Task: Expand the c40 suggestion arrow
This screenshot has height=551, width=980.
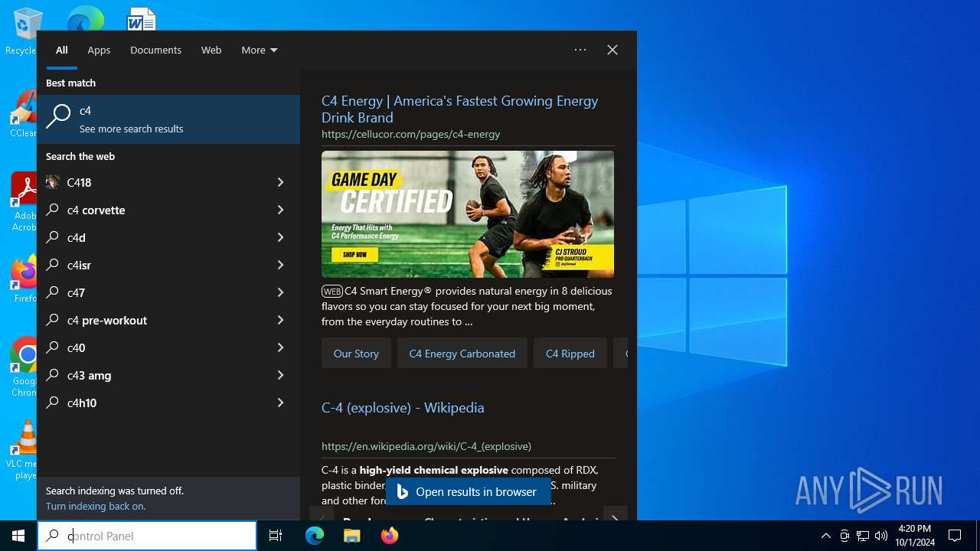Action: click(x=280, y=347)
